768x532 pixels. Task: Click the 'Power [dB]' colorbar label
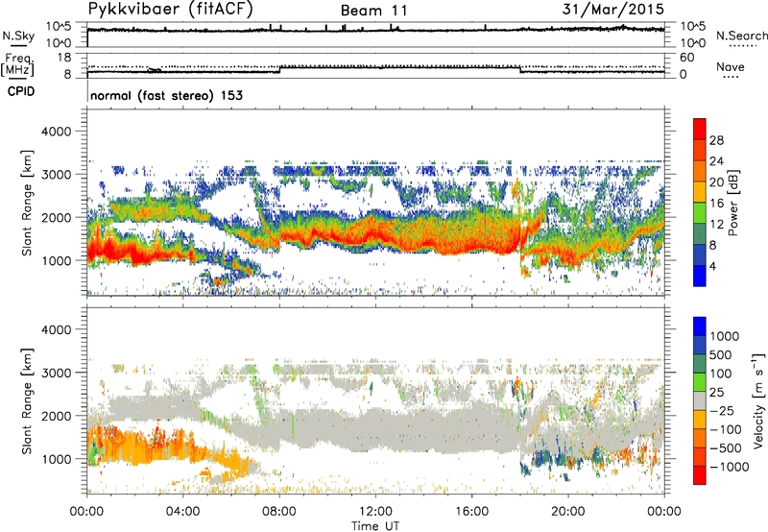732,203
